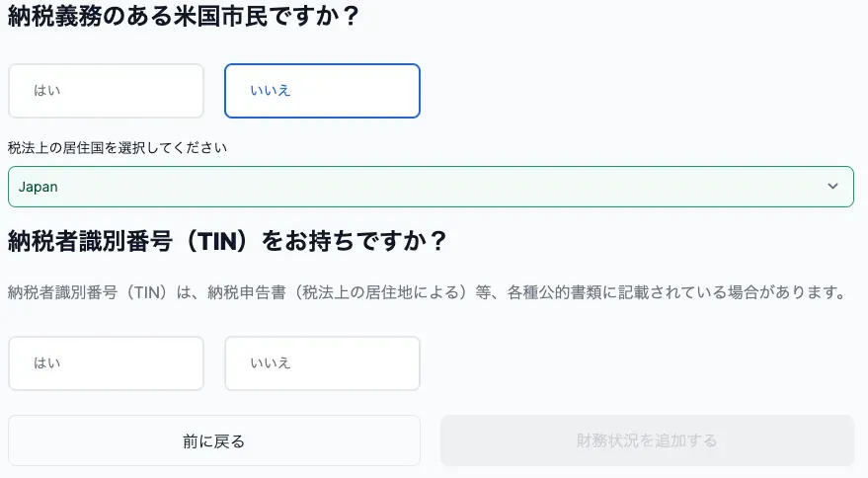Click the 税法上の居住国を選択してください label
868x478 pixels.
(x=118, y=148)
